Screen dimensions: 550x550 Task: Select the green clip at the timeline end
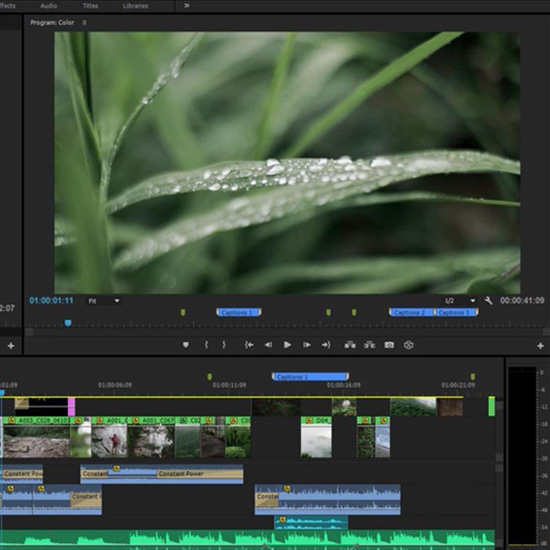coord(492,407)
